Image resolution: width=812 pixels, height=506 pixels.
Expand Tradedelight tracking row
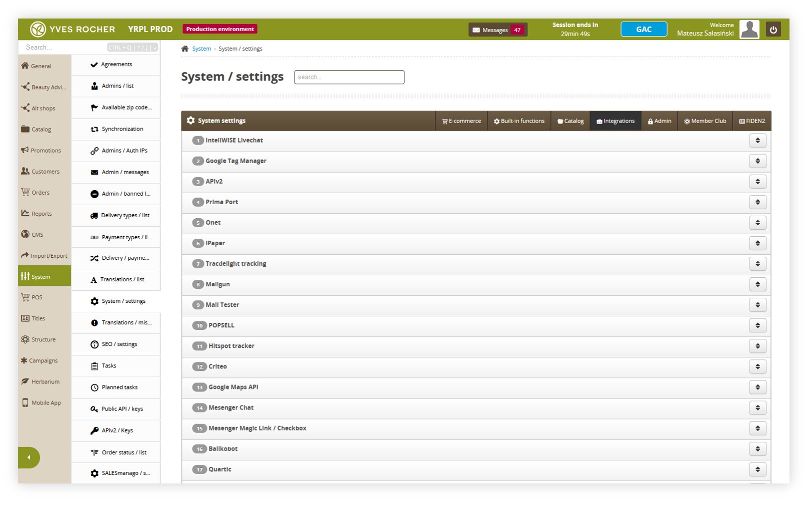click(757, 264)
